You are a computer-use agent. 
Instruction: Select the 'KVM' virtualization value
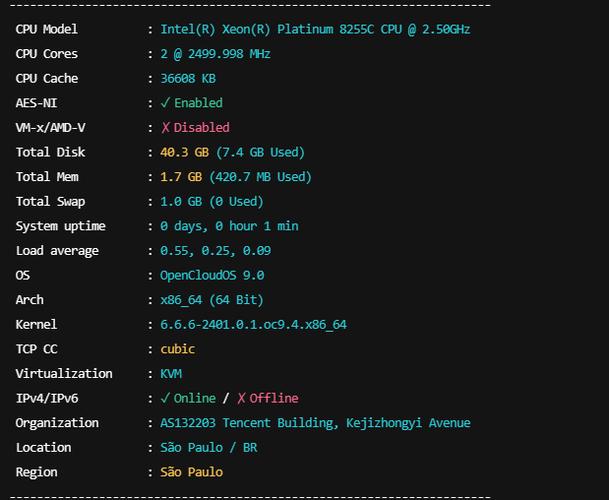point(171,374)
